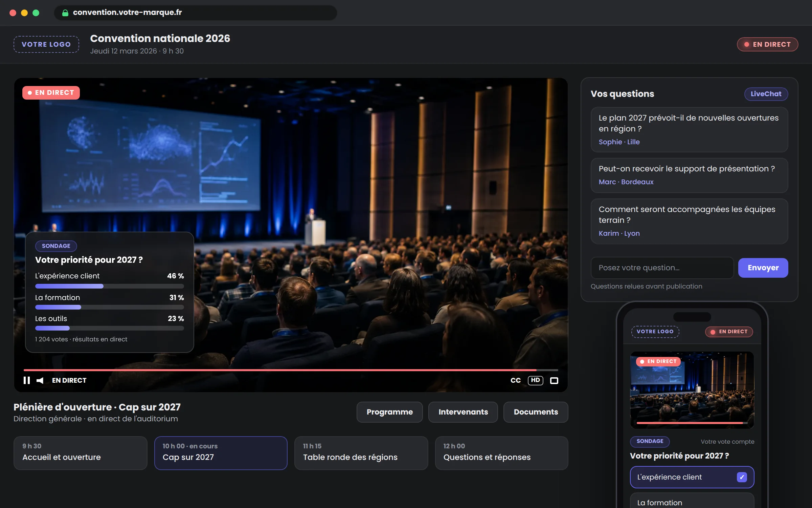Click the VOTRE LOGO placeholder in header
The width and height of the screenshot is (812, 508).
point(46,44)
